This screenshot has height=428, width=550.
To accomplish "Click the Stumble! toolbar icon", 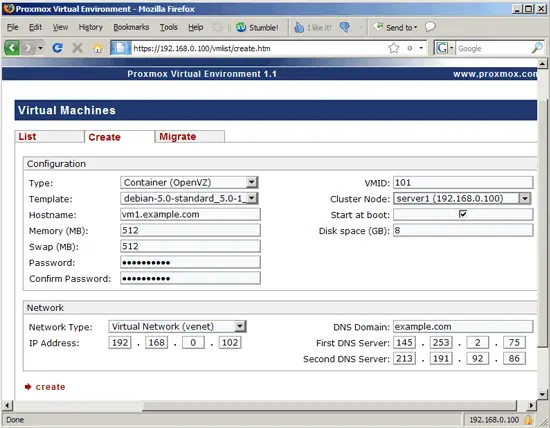I will point(241,27).
